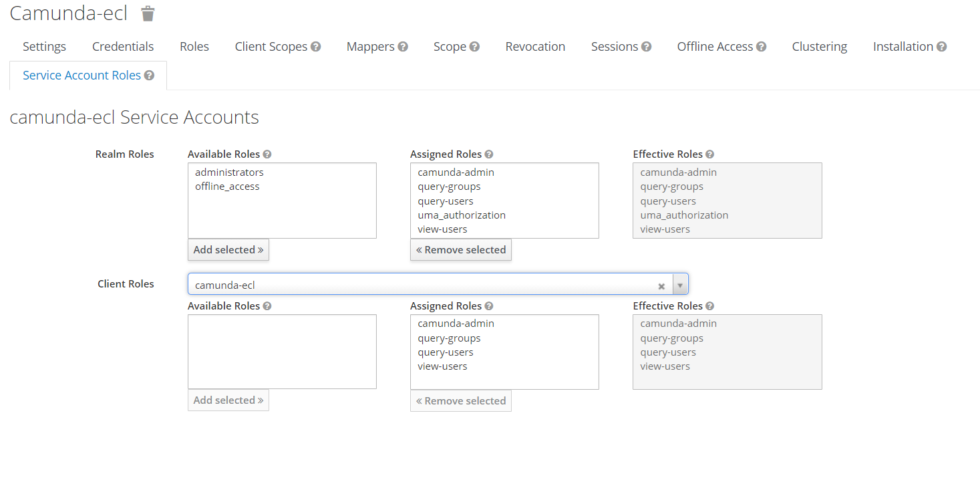
Task: Select the administrators role in Available Roles
Action: tap(228, 172)
